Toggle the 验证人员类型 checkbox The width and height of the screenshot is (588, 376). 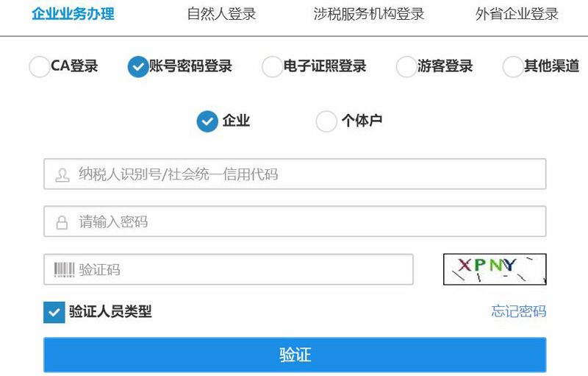pyautogui.click(x=54, y=312)
